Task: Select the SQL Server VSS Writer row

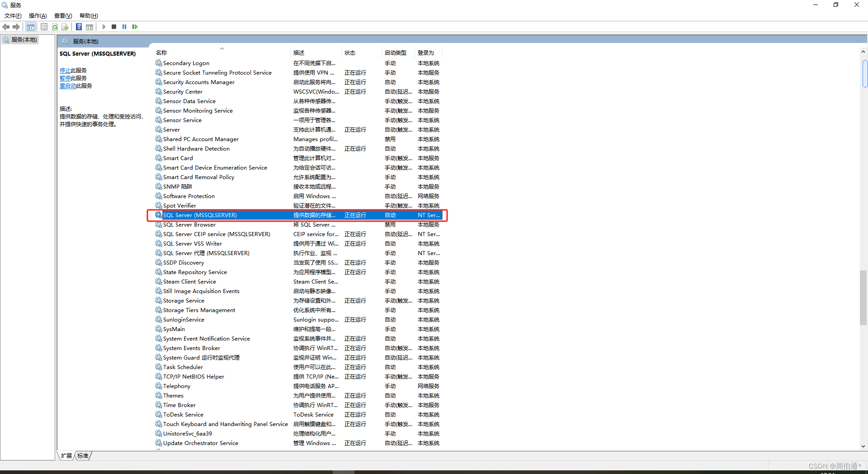Action: [x=298, y=244]
